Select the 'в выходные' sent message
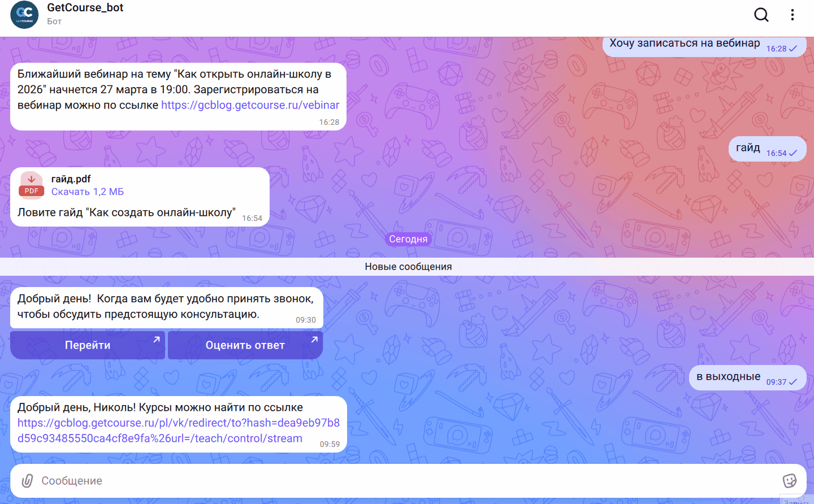 [728, 377]
